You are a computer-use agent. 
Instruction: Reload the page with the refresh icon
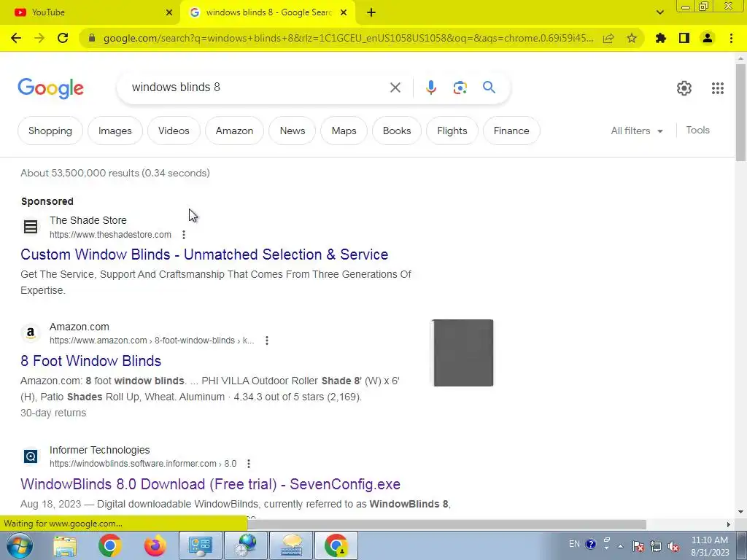63,38
